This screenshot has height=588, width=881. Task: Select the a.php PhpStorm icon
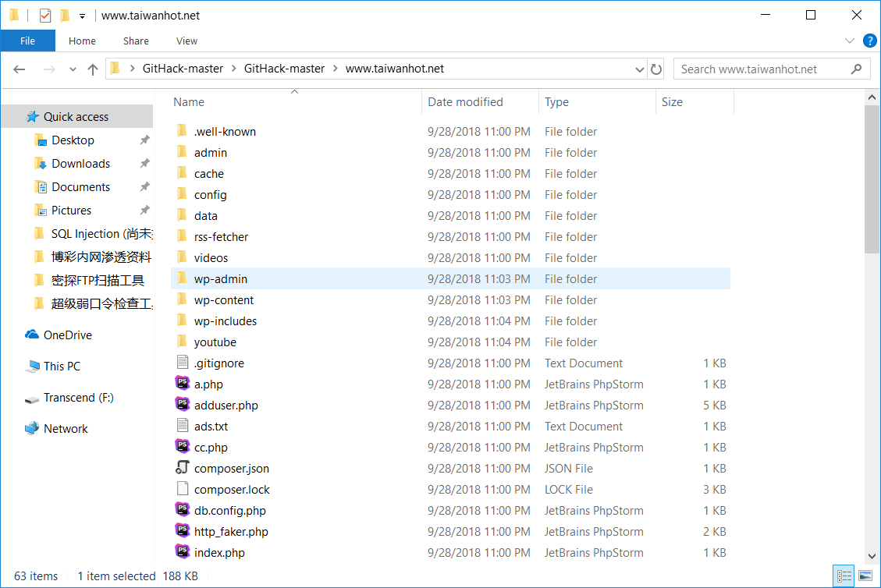tap(182, 383)
